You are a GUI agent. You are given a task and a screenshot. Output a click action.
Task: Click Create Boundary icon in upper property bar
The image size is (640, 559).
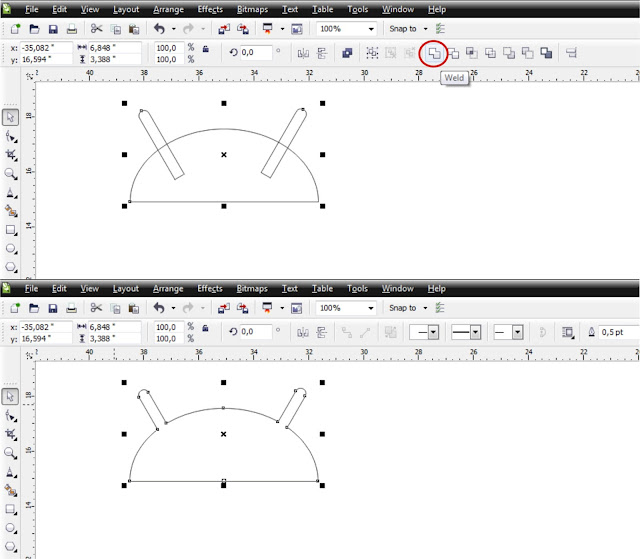[x=546, y=53]
